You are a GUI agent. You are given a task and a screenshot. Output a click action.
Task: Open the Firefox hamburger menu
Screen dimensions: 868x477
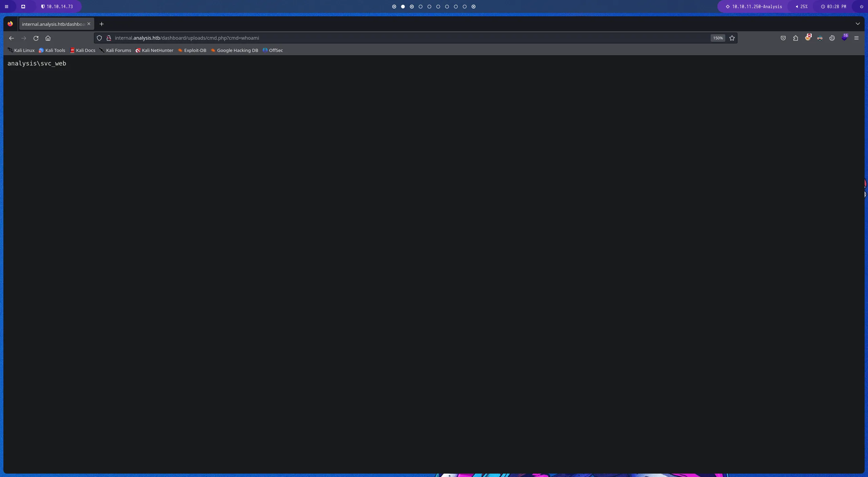tap(857, 38)
